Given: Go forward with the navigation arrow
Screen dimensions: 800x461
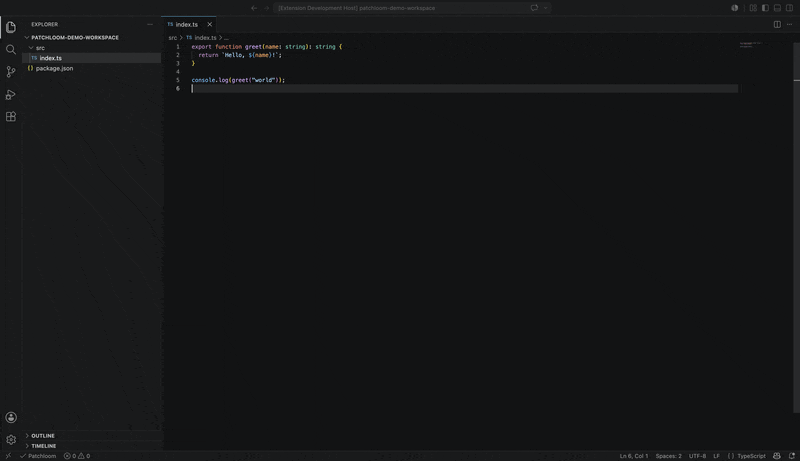Looking at the screenshot, I should coord(266,8).
